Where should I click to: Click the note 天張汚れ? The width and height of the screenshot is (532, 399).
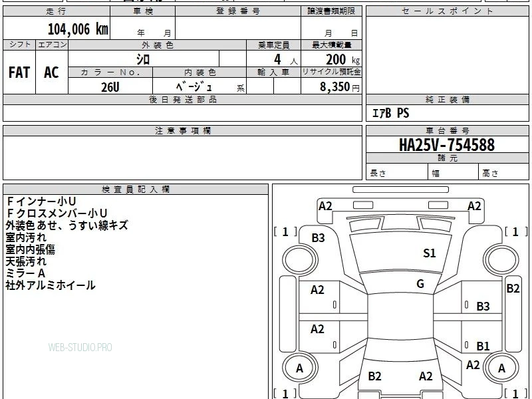(x=26, y=261)
